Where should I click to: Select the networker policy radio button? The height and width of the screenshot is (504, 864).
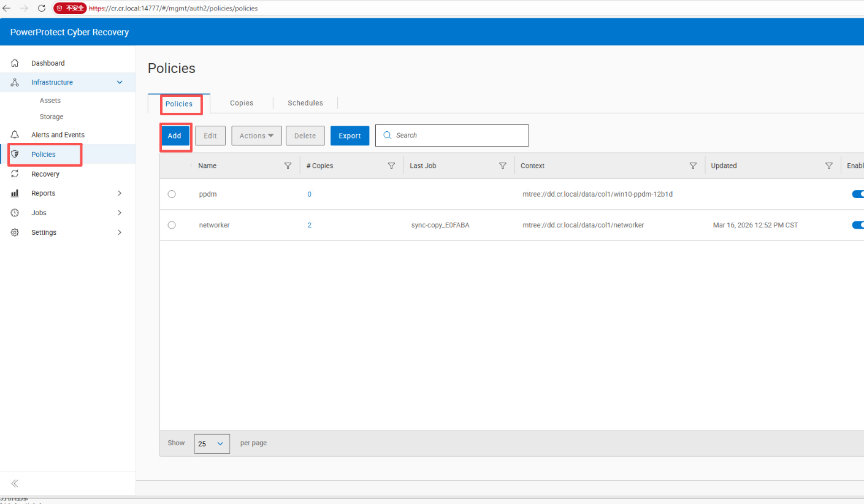(172, 225)
